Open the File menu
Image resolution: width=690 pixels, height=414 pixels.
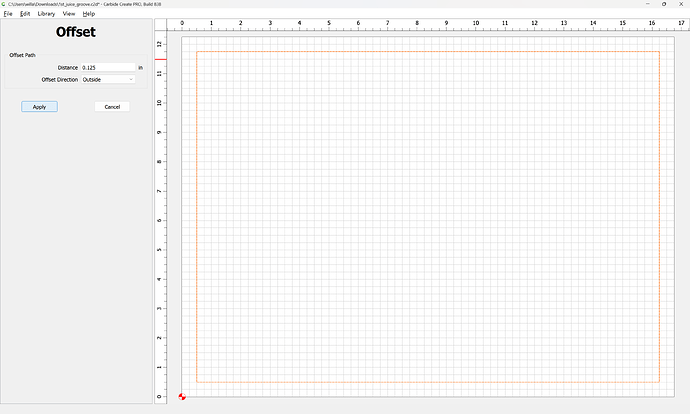coord(8,14)
